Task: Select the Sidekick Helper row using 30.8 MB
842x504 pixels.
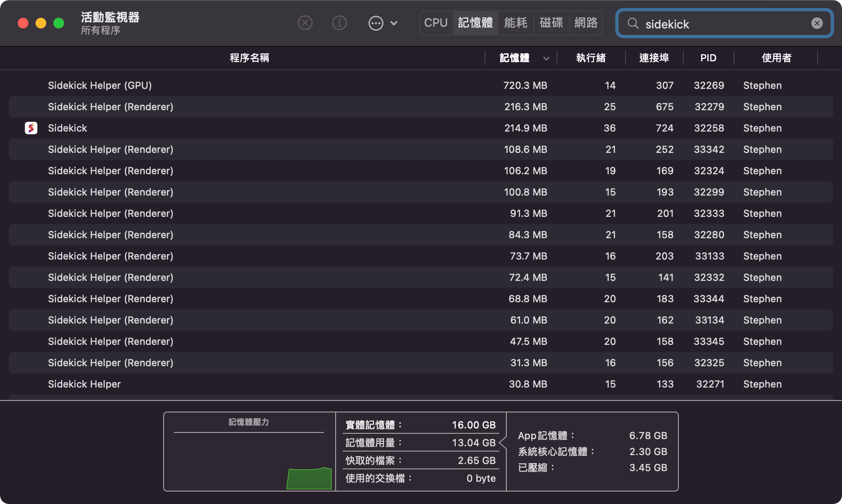Action: point(421,384)
